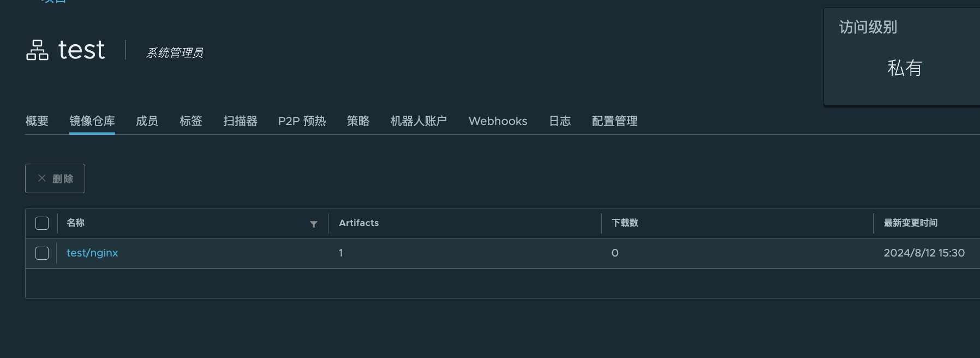
Task: Toggle the select-all repositories checkbox
Action: click(42, 223)
